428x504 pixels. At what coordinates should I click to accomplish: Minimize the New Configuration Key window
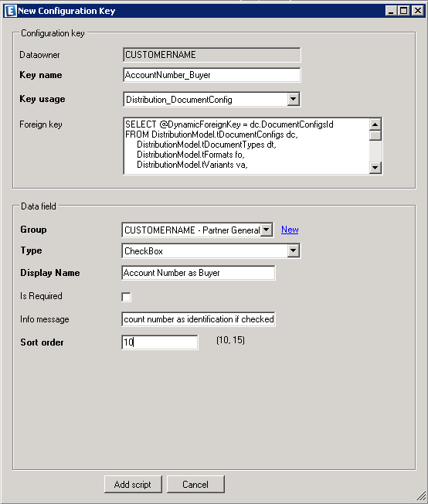[x=391, y=11]
